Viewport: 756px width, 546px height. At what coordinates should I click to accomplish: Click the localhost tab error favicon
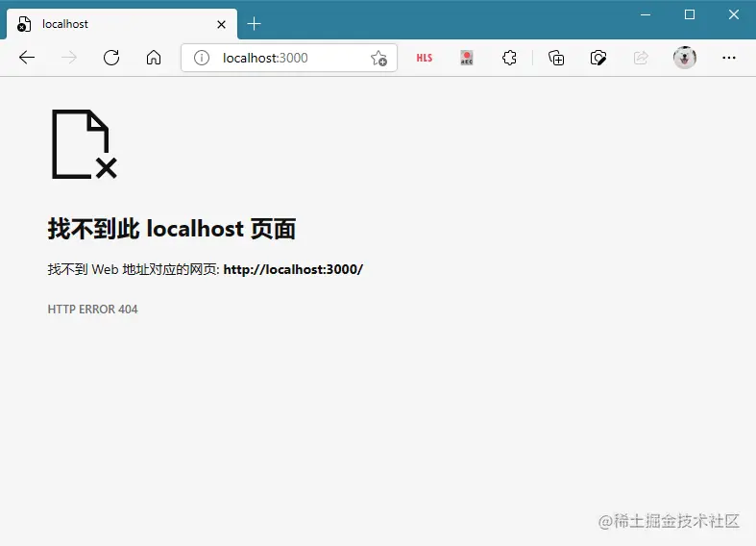[24, 24]
